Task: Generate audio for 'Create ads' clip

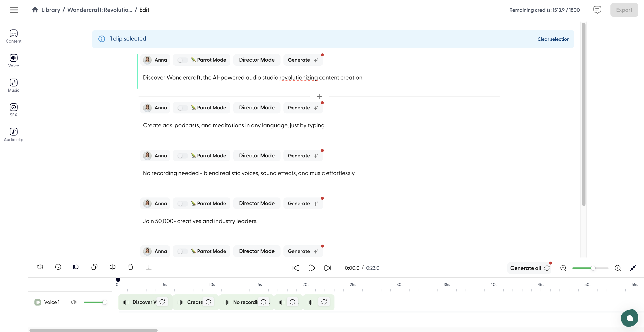Action: tap(303, 108)
